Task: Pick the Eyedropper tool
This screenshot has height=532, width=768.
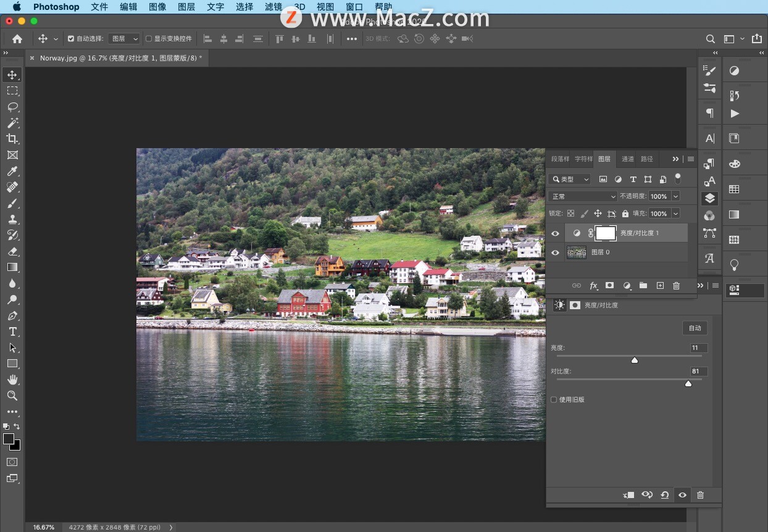Action: click(12, 172)
